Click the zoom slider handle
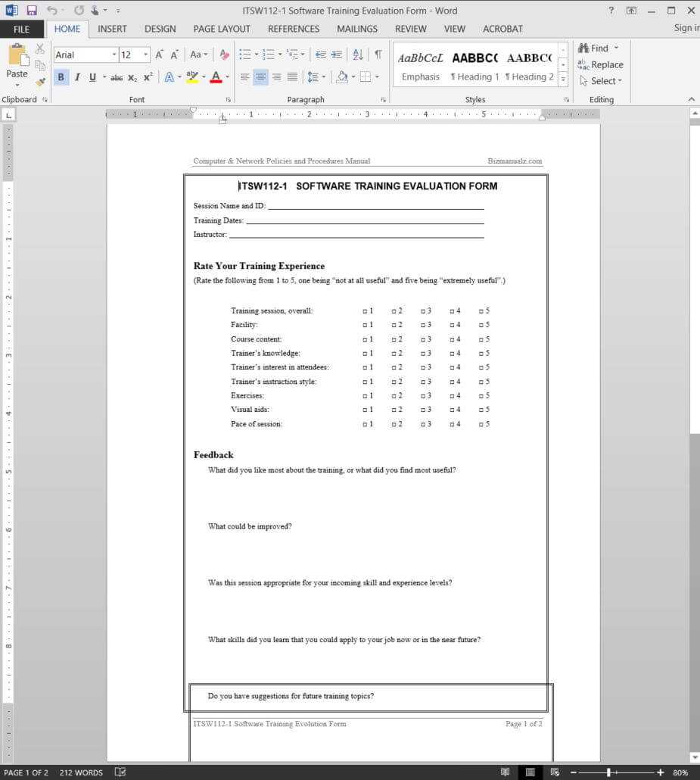The height and width of the screenshot is (780, 700). point(608,772)
